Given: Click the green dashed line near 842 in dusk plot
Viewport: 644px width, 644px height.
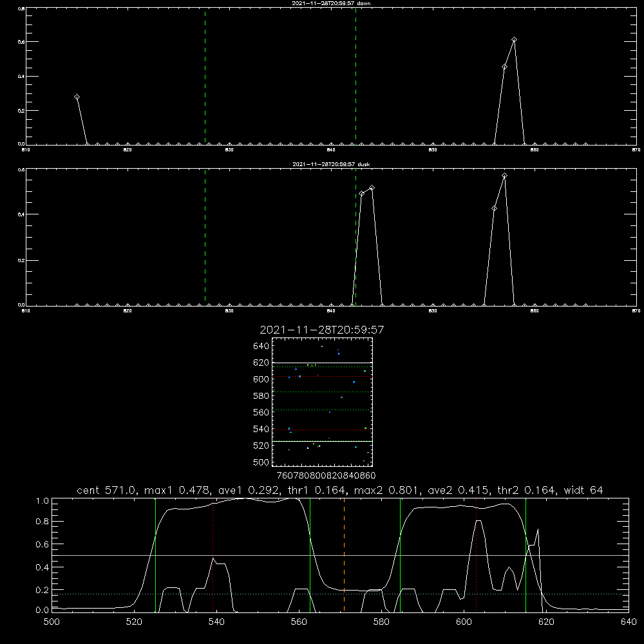Looking at the screenshot, I should pos(355,237).
